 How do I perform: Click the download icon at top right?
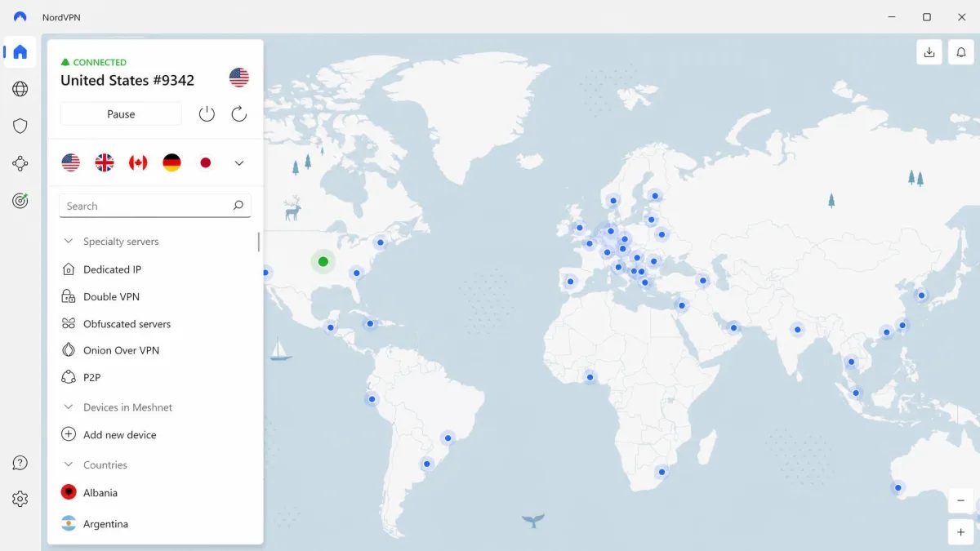[x=929, y=52]
